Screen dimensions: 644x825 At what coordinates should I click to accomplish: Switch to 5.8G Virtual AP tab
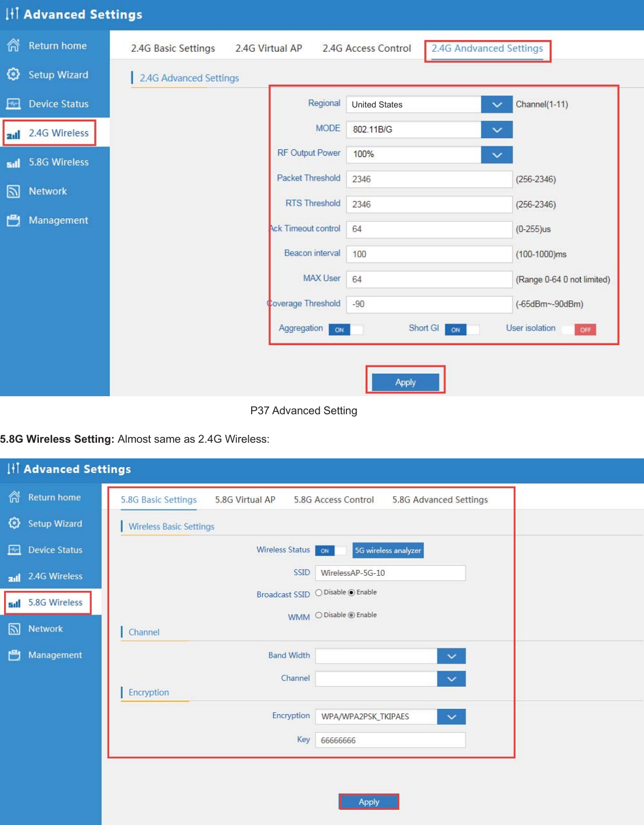(245, 500)
